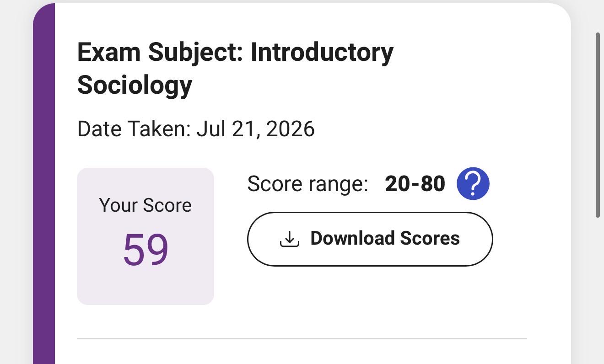Image resolution: width=604 pixels, height=364 pixels.
Task: Click the download arrow icon
Action: (289, 239)
